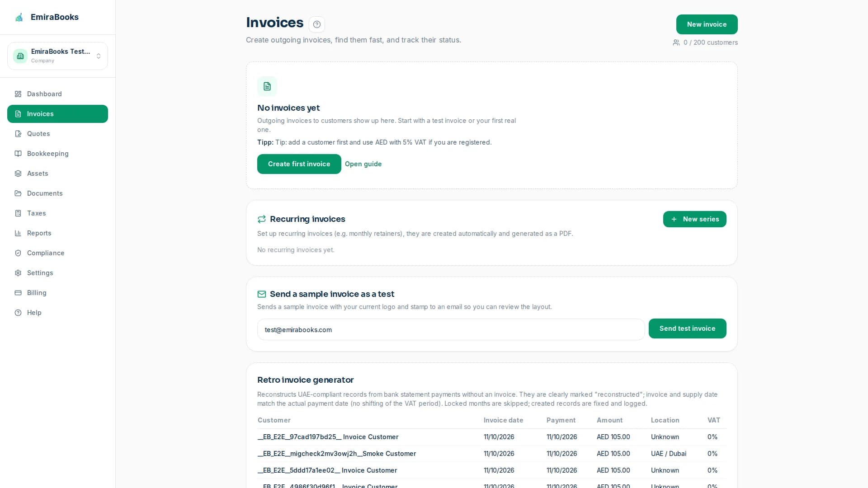Click the Dashboard grid icon in sidebar
Viewport: 868px width, 488px height.
(18, 94)
